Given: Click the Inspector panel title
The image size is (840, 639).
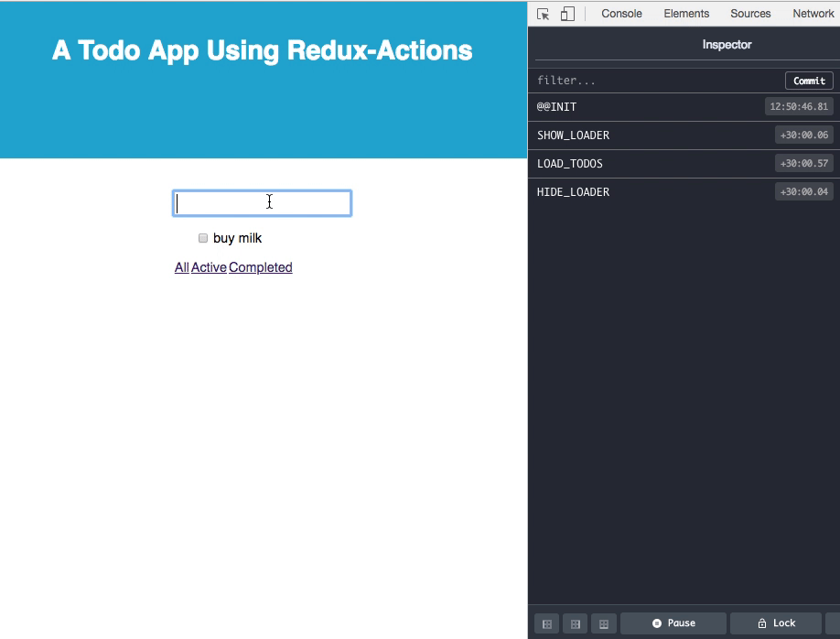Looking at the screenshot, I should click(727, 45).
